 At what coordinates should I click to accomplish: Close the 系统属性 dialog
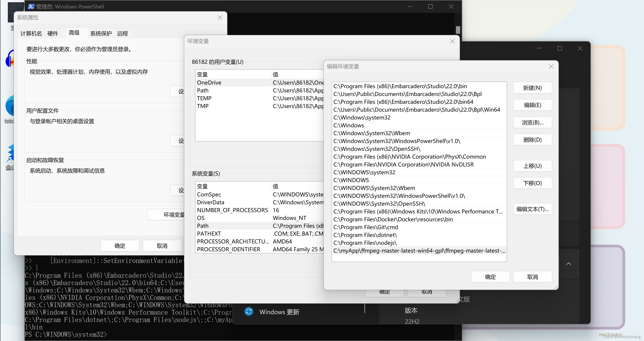(x=220, y=17)
